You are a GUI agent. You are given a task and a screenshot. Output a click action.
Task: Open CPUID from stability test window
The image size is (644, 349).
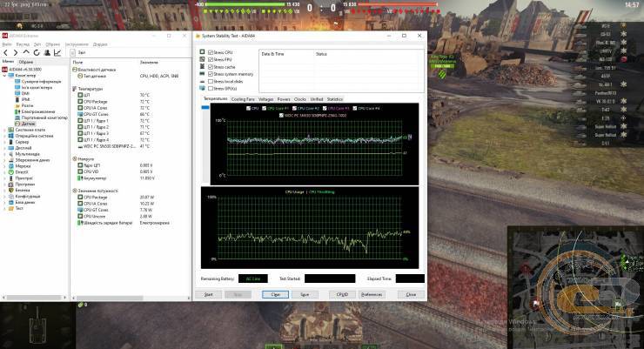tap(342, 294)
